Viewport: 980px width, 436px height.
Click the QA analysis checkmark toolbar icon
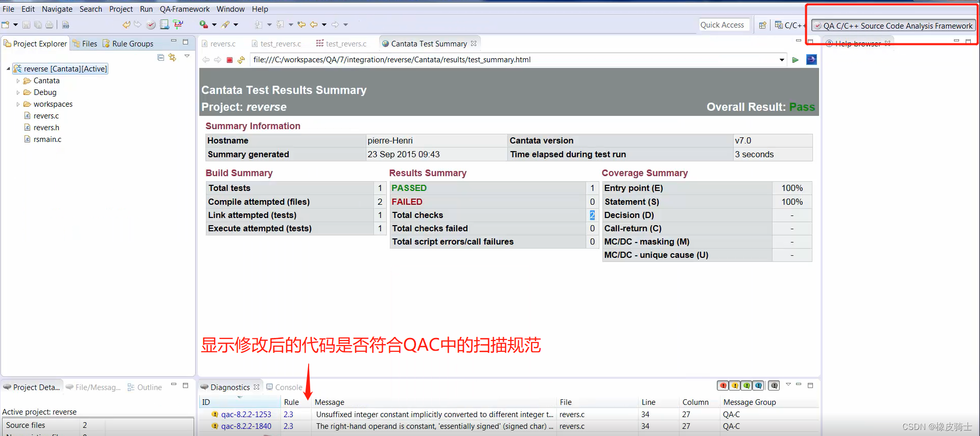click(151, 25)
